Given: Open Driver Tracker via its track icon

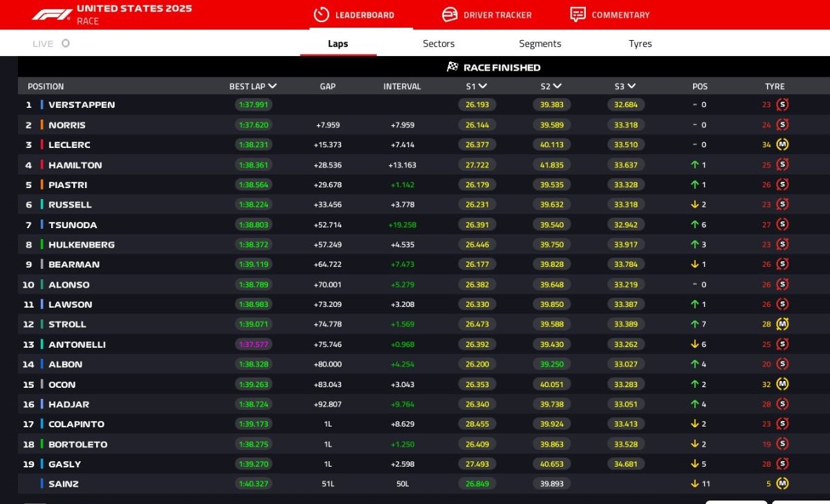Looking at the screenshot, I should (450, 15).
